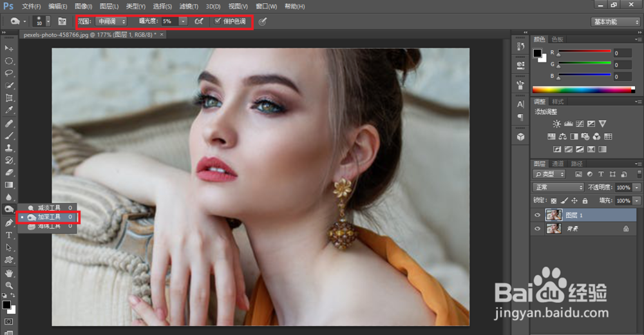
Task: Swap foreground and background colors in toolbox
Action: coord(13,296)
